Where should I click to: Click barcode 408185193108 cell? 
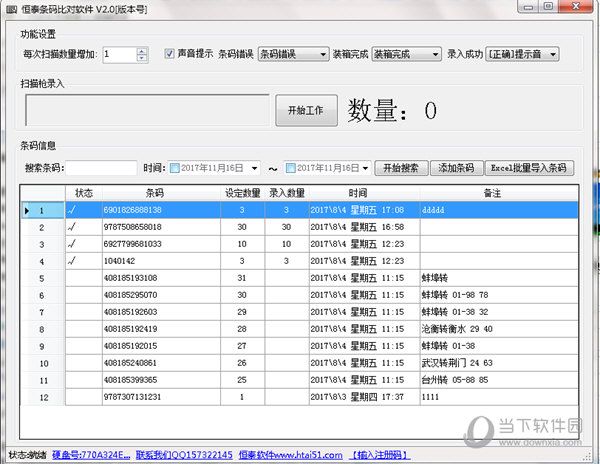coord(161,278)
